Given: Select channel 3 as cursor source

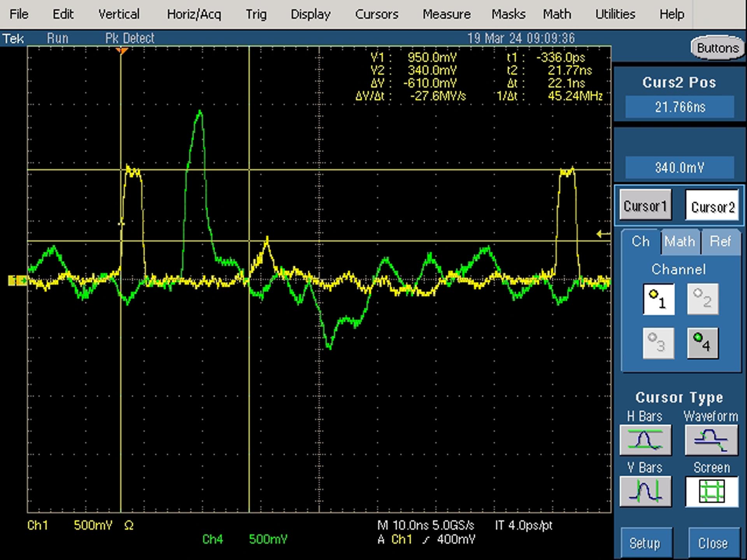Looking at the screenshot, I should pos(659,343).
